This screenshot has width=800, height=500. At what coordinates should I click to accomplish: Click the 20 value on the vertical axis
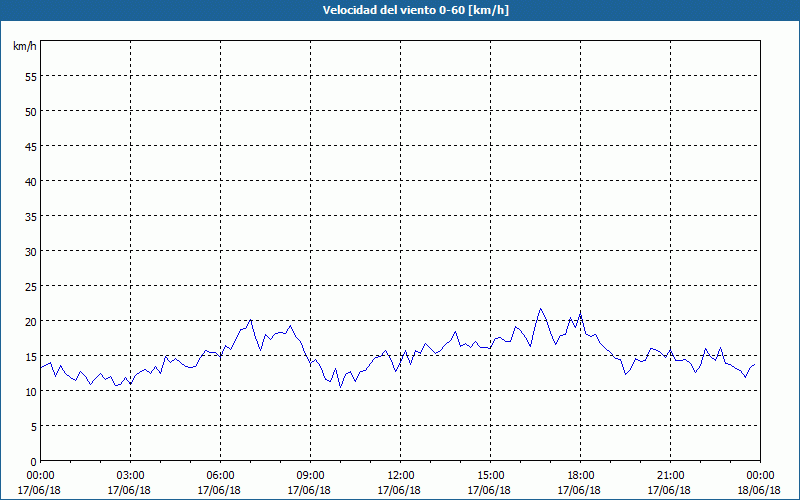pyautogui.click(x=30, y=322)
